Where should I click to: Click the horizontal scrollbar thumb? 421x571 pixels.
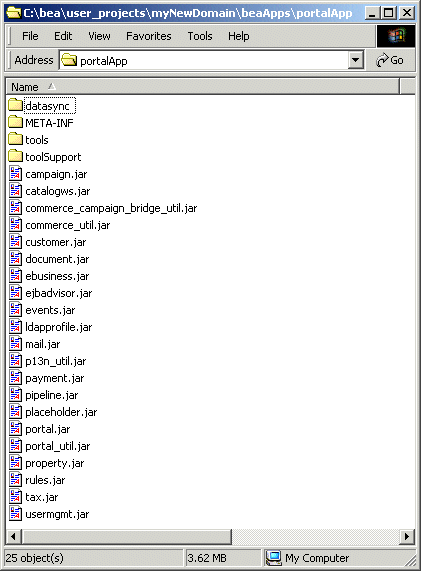click(x=126, y=536)
